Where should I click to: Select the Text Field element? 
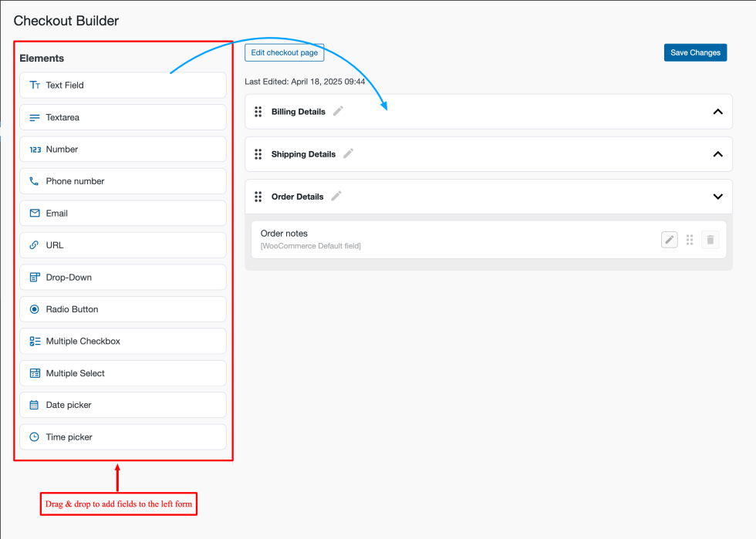[123, 86]
